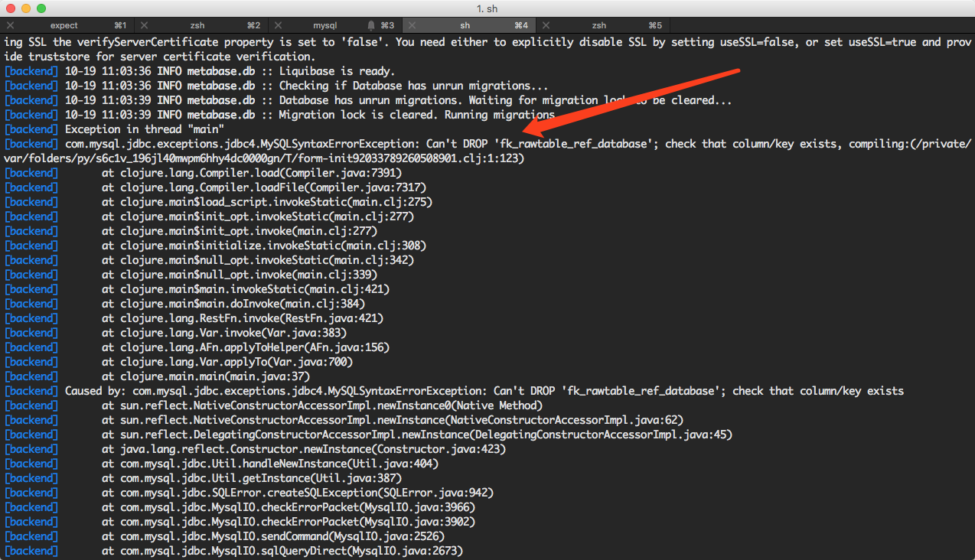The width and height of the screenshot is (975, 560).
Task: Click 'DelegatingConstructorAccessorImpl.java:45' stack line
Action: point(368,435)
